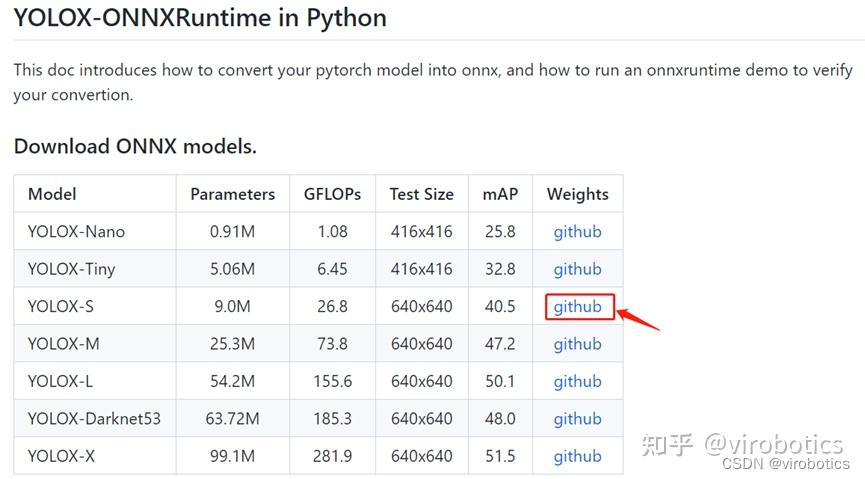This screenshot has height=479, width=865.
Task: Open the YOLOX-L github weights link
Action: click(577, 381)
